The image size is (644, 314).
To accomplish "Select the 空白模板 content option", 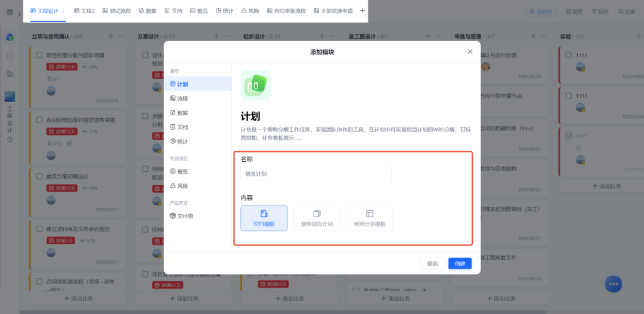I will [x=264, y=218].
